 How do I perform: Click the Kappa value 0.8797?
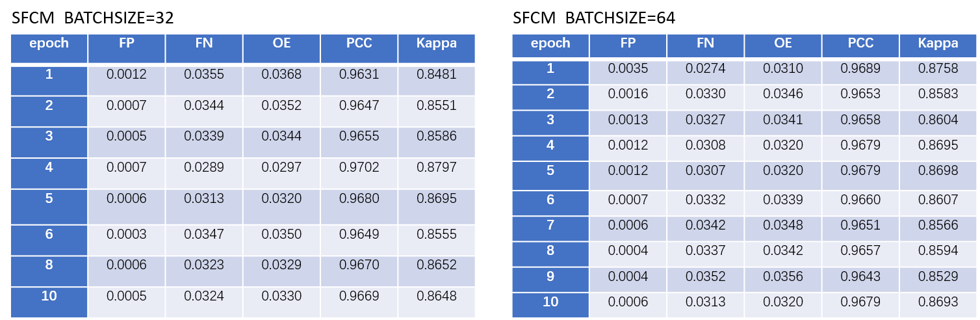(x=436, y=168)
